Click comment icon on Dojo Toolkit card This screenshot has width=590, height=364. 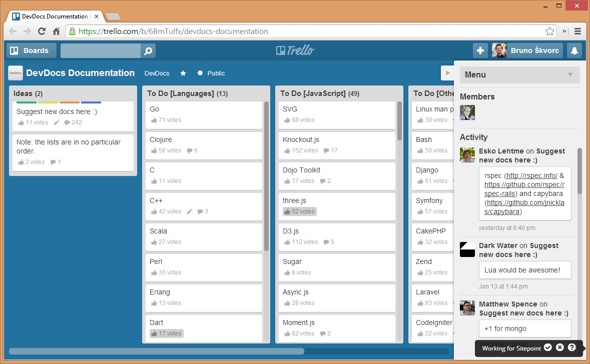pyautogui.click(x=323, y=181)
